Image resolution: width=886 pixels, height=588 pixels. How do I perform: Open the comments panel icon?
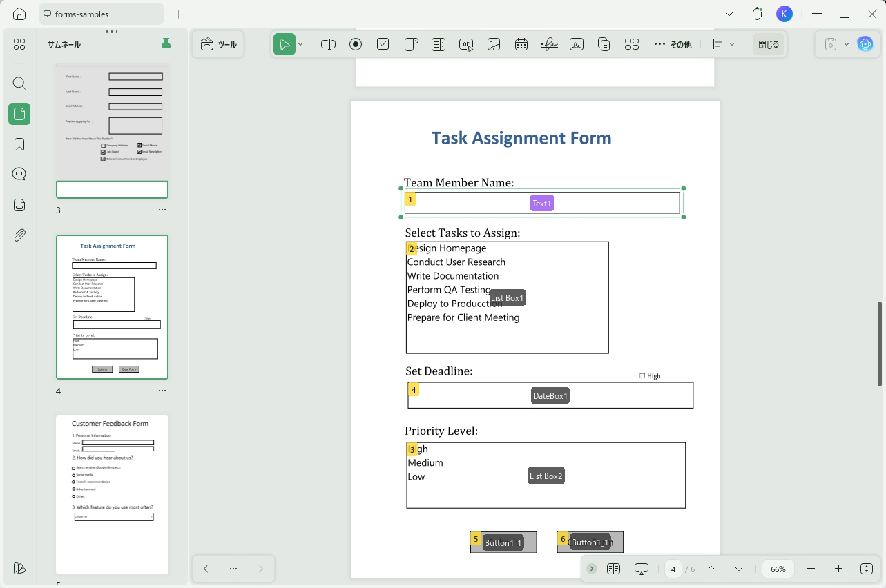click(x=19, y=174)
